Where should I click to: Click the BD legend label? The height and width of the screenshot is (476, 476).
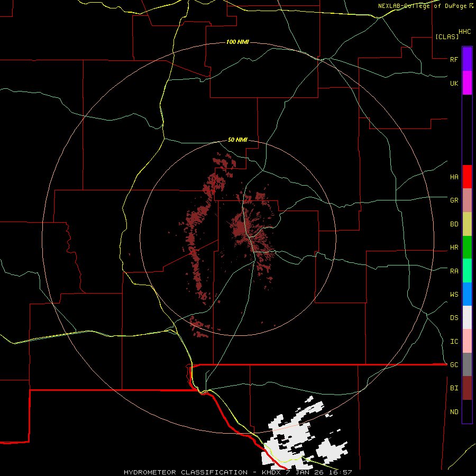coord(454,224)
